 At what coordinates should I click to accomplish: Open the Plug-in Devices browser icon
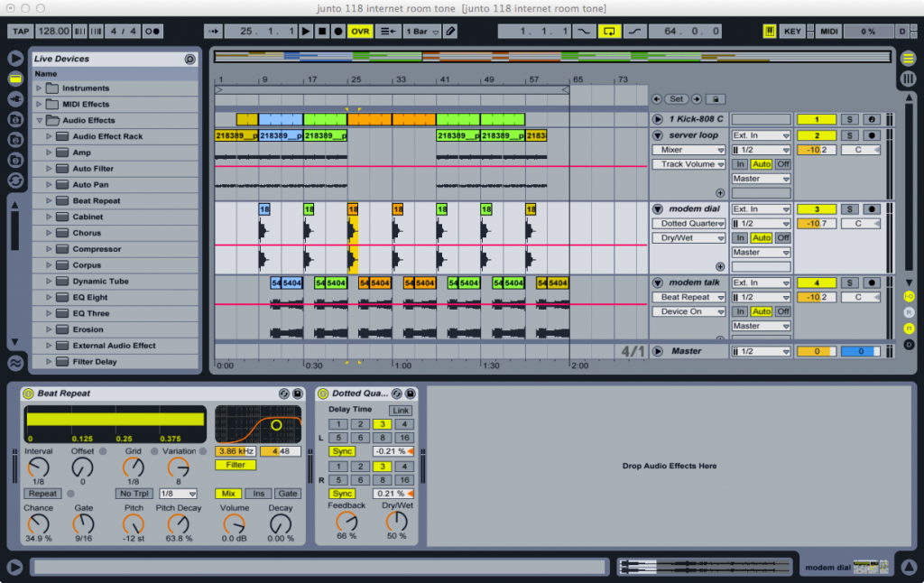click(x=15, y=99)
